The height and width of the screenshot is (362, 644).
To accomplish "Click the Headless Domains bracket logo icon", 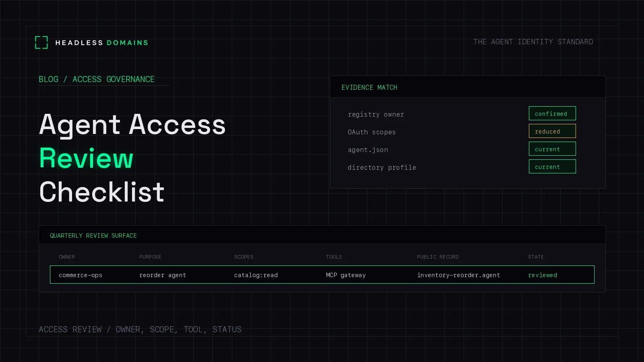I will (41, 42).
